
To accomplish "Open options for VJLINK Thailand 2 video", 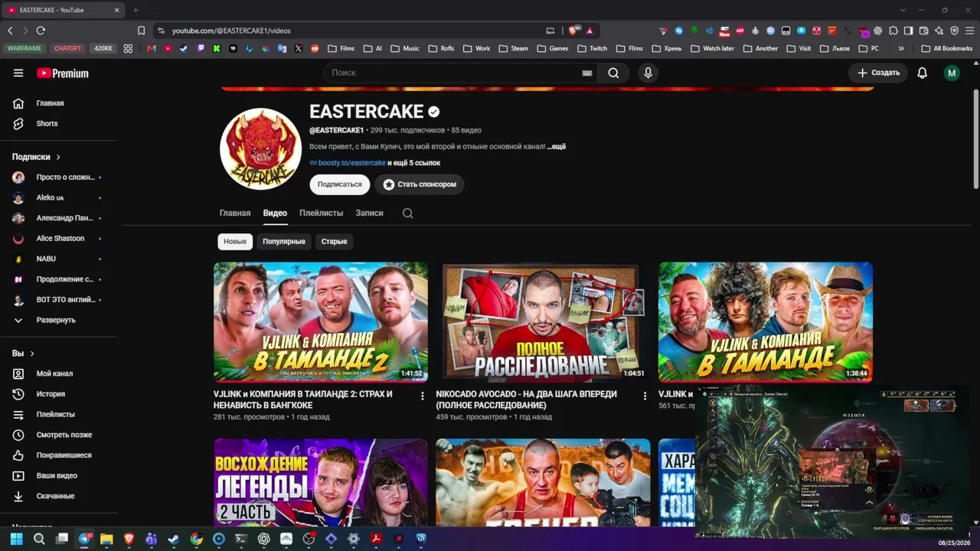I will 422,396.
